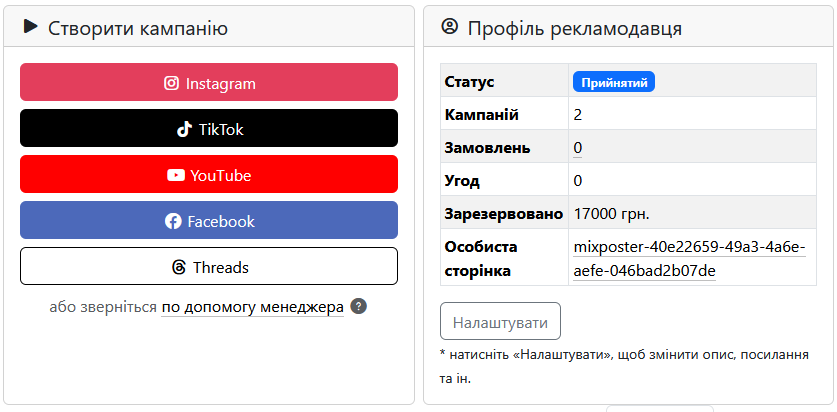Open the mixposter personal page link
This screenshot has width=837, height=412.
689,258
